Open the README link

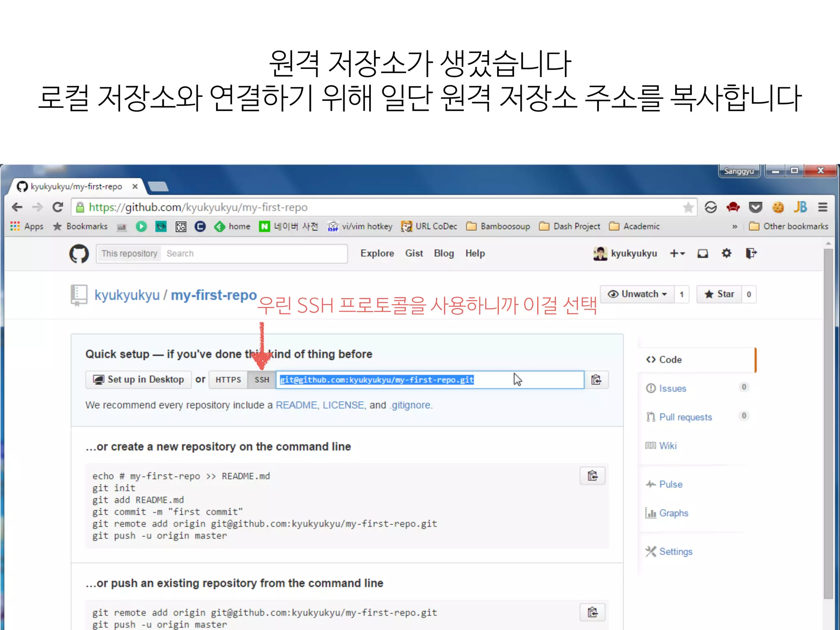[296, 405]
